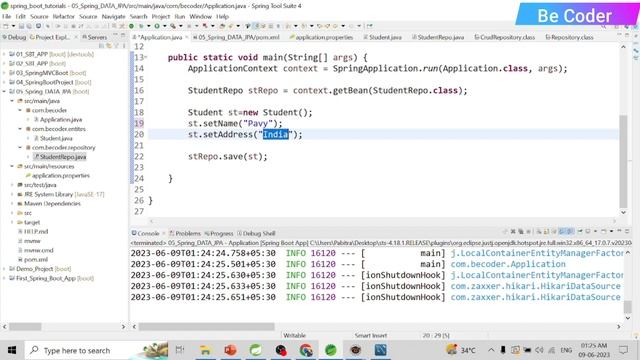
Task: Open the New toolbar dropdown arrow
Action: click(x=13, y=26)
